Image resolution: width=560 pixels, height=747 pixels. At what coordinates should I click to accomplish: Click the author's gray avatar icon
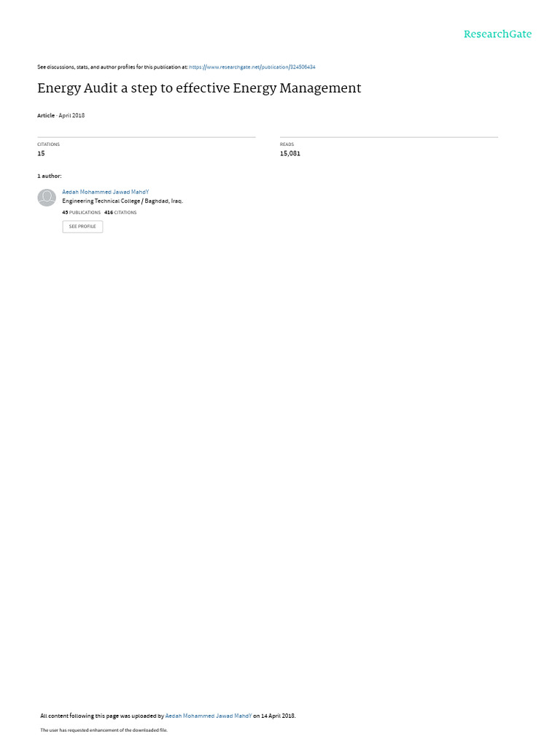[47, 197]
